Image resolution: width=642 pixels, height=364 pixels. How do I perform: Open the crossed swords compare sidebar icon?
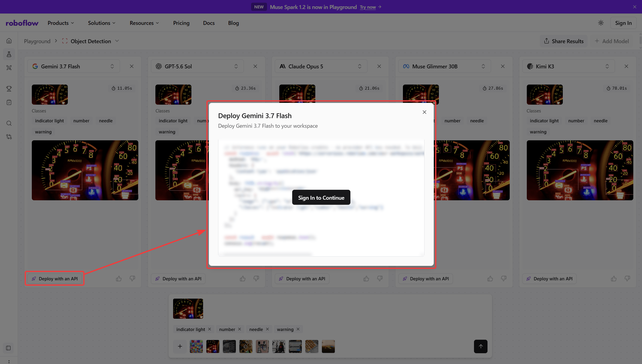click(x=9, y=68)
